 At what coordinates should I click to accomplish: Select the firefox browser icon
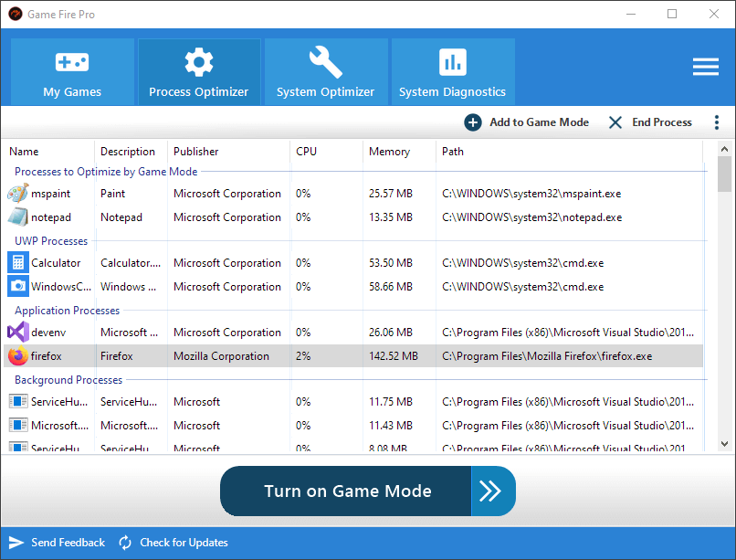pos(18,356)
